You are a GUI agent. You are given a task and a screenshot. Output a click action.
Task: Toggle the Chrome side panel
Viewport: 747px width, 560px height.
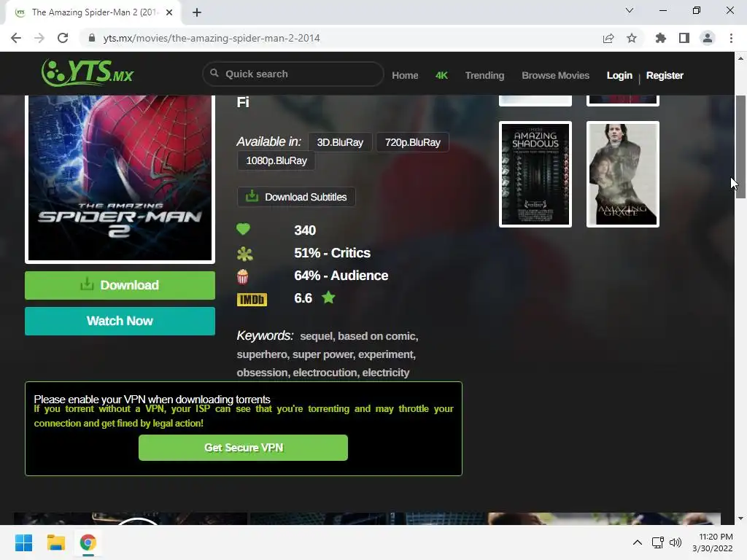684,38
